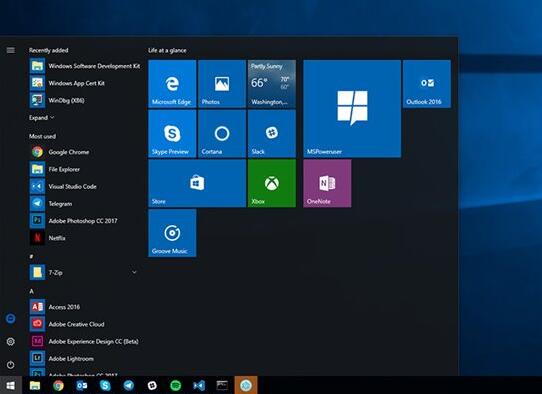Click the # letter header in app list

click(x=31, y=256)
